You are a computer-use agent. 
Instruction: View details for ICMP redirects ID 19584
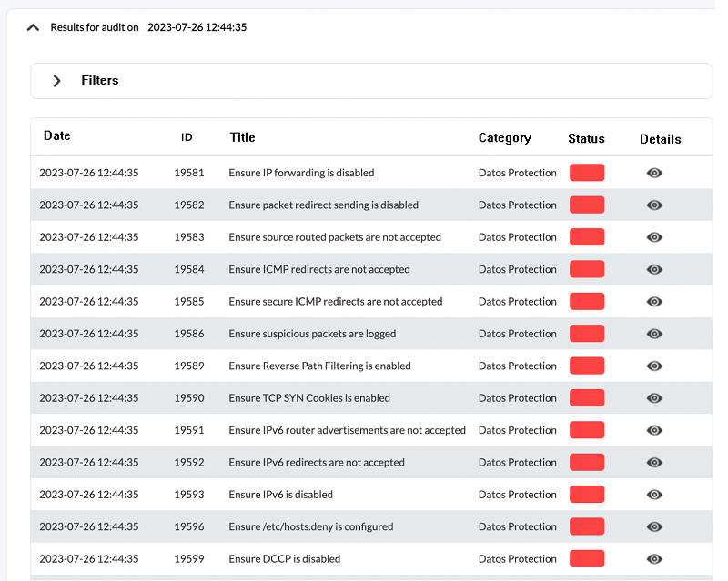point(654,269)
